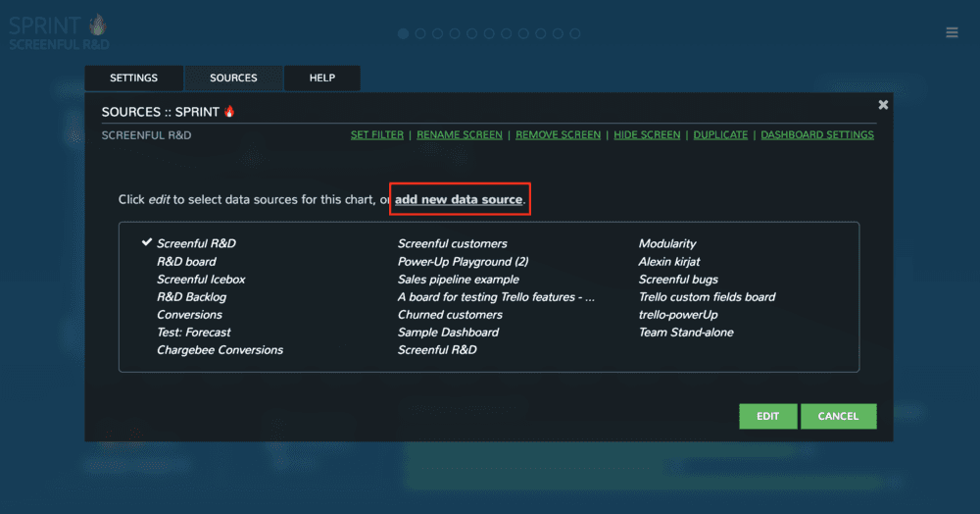Image resolution: width=980 pixels, height=514 pixels.
Task: Select the Sample Dashboard source
Action: click(448, 333)
